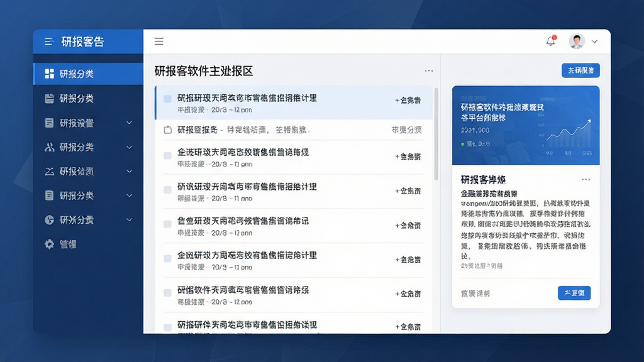Click the 2031,900 value on the blue card
This screenshot has width=644, height=362.
click(475, 130)
